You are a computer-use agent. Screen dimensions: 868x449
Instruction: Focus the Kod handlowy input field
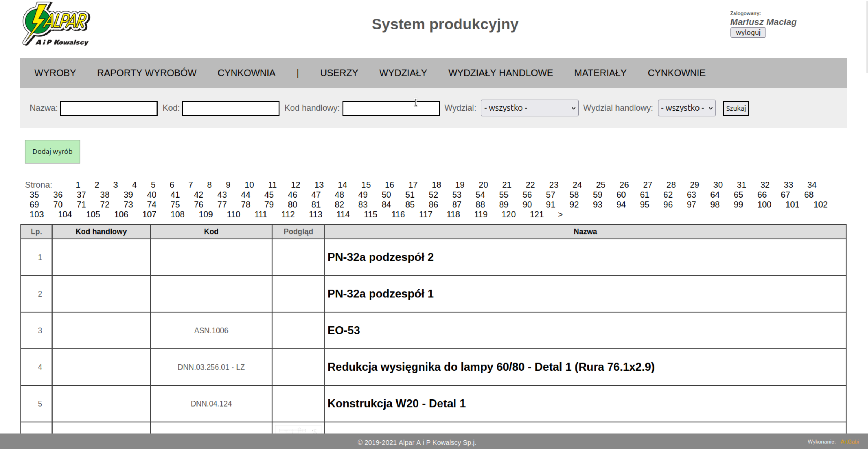[x=391, y=109]
